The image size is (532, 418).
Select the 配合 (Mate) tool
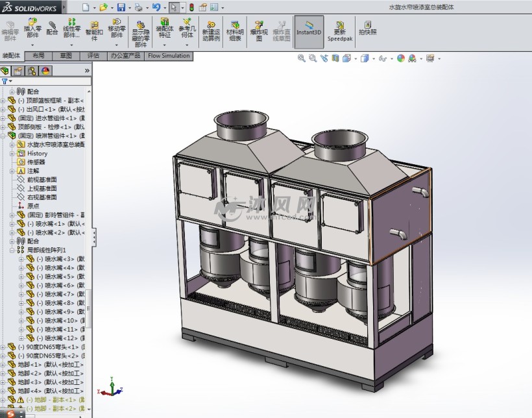(x=53, y=27)
